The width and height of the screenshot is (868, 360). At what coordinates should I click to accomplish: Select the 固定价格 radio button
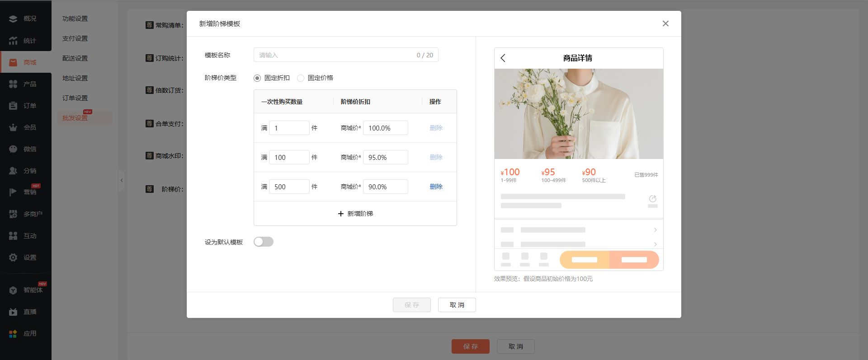pos(301,78)
